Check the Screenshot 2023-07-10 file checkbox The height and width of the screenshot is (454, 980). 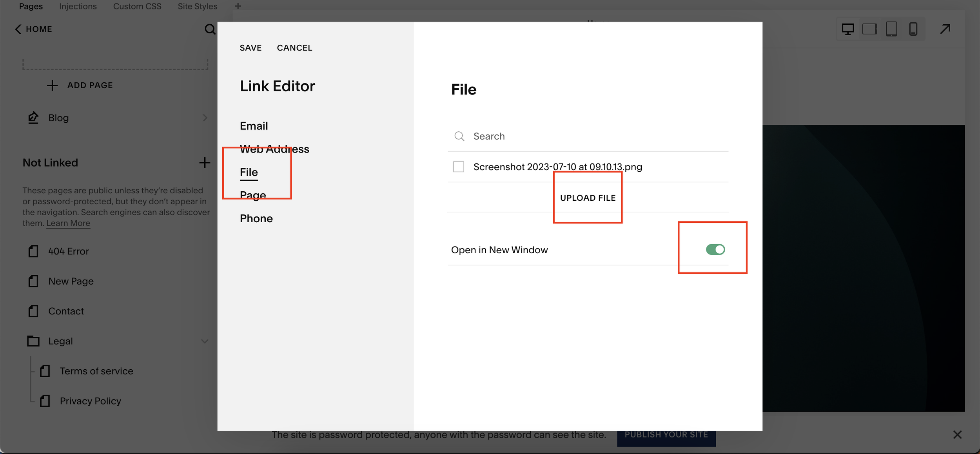click(459, 167)
